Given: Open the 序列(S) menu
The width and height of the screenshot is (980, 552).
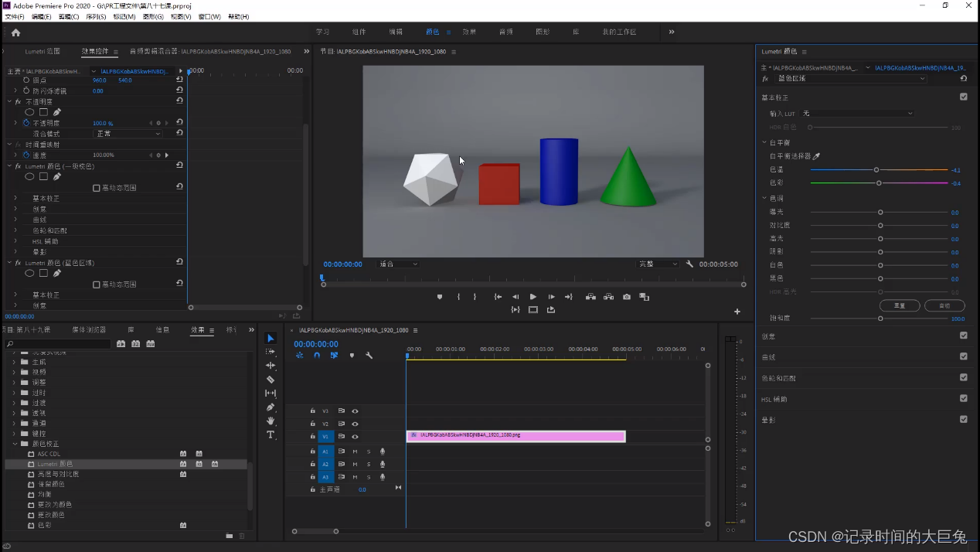Looking at the screenshot, I should click(96, 16).
